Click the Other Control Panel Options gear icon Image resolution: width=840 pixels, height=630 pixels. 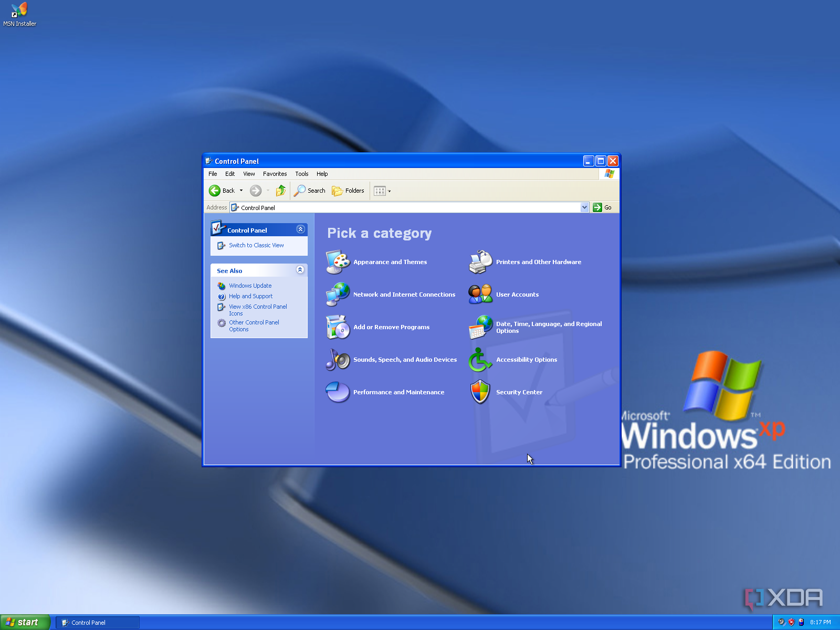pos(222,323)
